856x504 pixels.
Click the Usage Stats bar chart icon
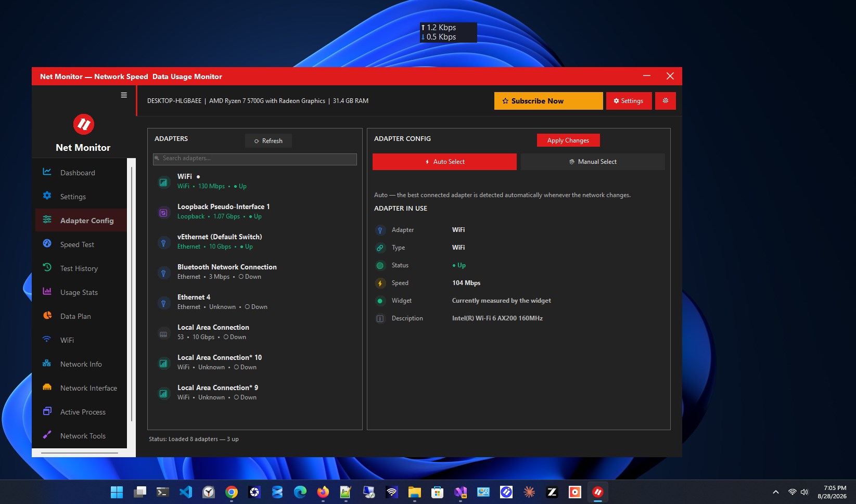(x=47, y=292)
